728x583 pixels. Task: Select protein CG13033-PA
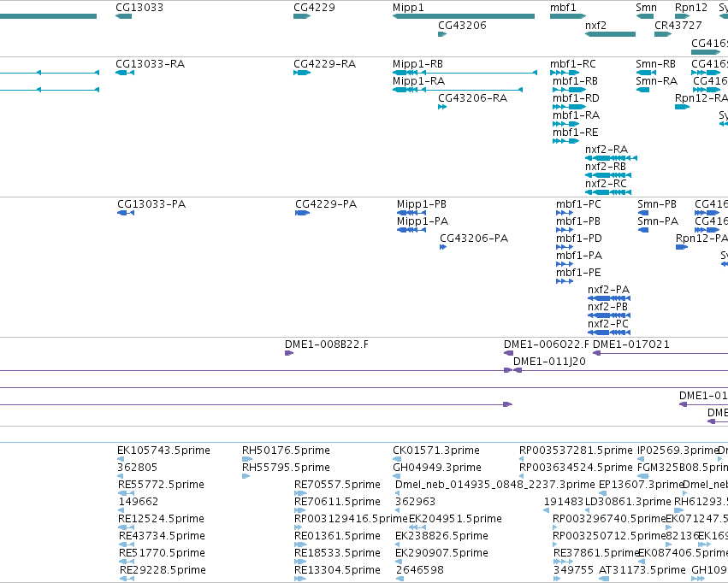tap(126, 213)
